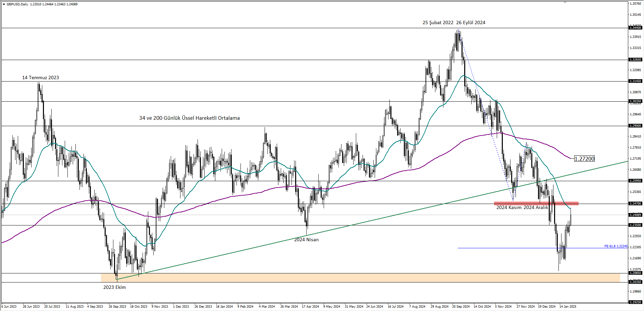Select the green rising trendline
This screenshot has width=644, height=311.
(x=372, y=220)
